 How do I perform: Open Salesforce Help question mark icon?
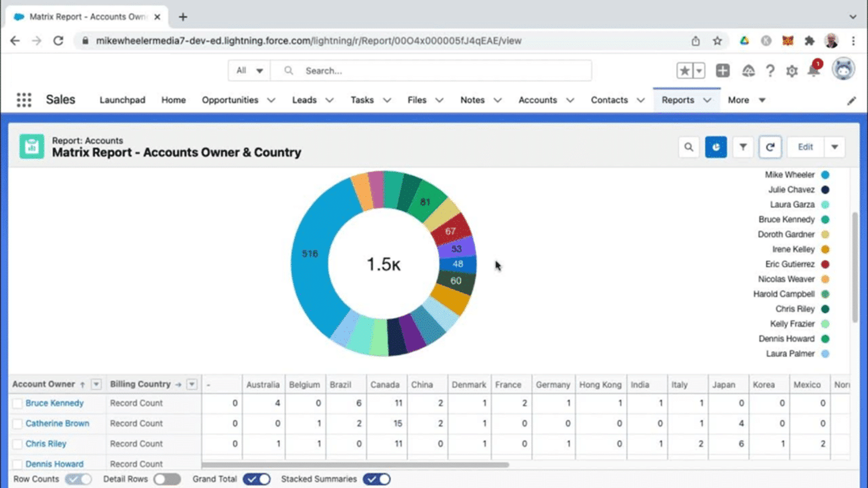click(x=770, y=70)
